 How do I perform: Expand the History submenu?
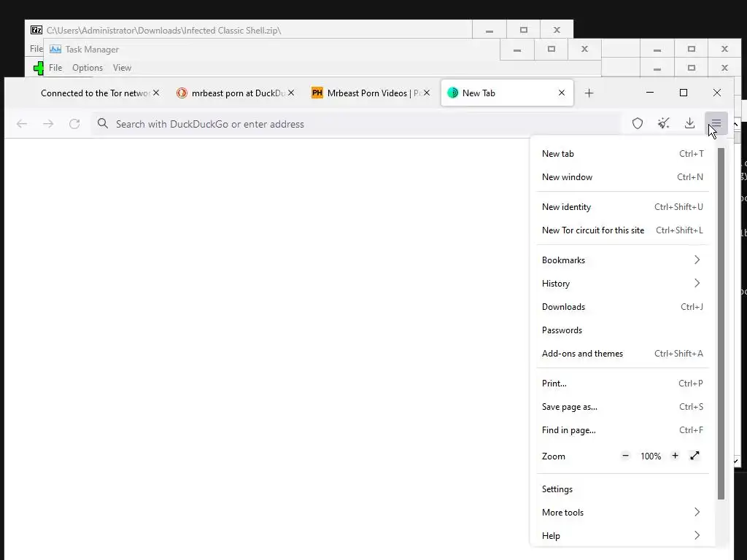(623, 284)
